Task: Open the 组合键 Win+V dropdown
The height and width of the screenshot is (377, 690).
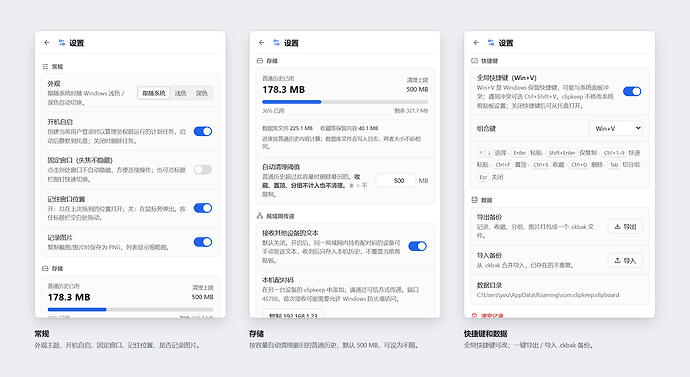Action: (616, 128)
